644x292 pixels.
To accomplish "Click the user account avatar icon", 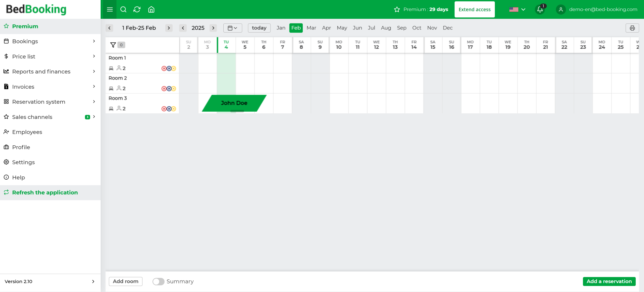I will click(x=561, y=10).
